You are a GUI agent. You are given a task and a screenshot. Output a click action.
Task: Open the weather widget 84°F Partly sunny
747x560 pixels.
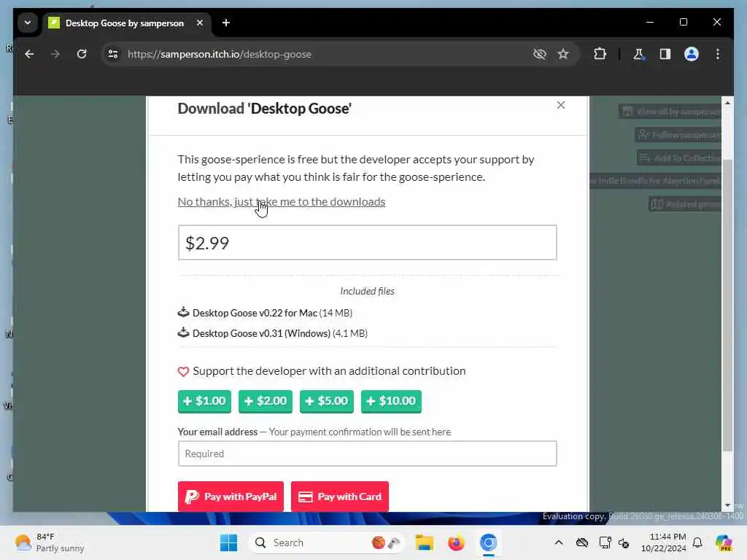pyautogui.click(x=50, y=542)
